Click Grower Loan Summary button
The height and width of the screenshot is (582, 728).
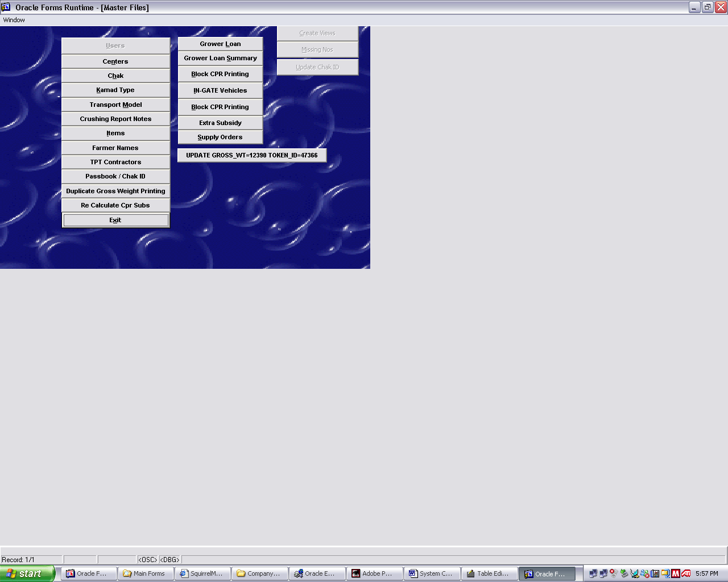(220, 58)
